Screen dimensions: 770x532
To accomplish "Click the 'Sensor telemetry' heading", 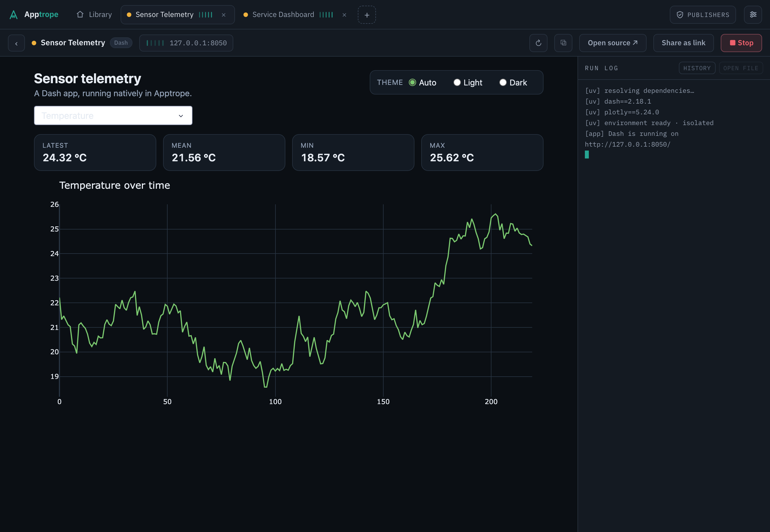I will tap(87, 79).
